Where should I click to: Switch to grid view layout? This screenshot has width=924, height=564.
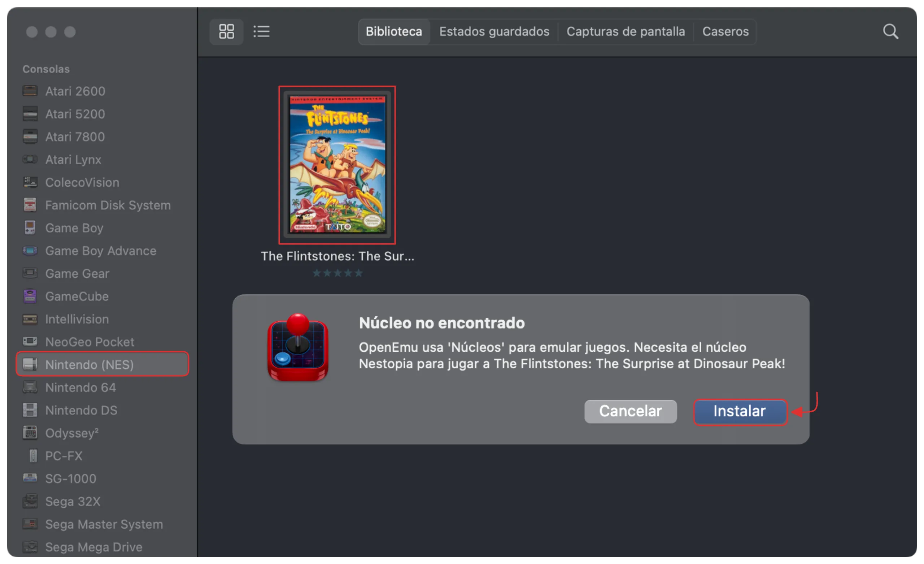(x=226, y=31)
